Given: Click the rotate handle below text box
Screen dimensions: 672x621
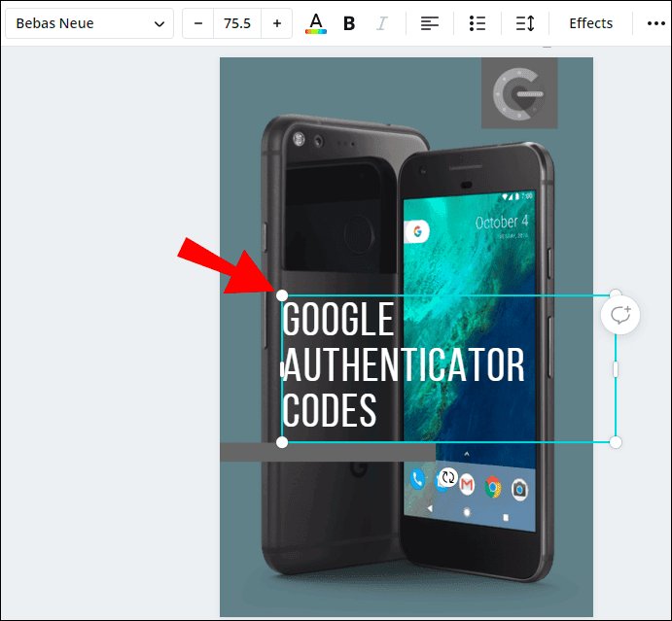Looking at the screenshot, I should coord(448,476).
